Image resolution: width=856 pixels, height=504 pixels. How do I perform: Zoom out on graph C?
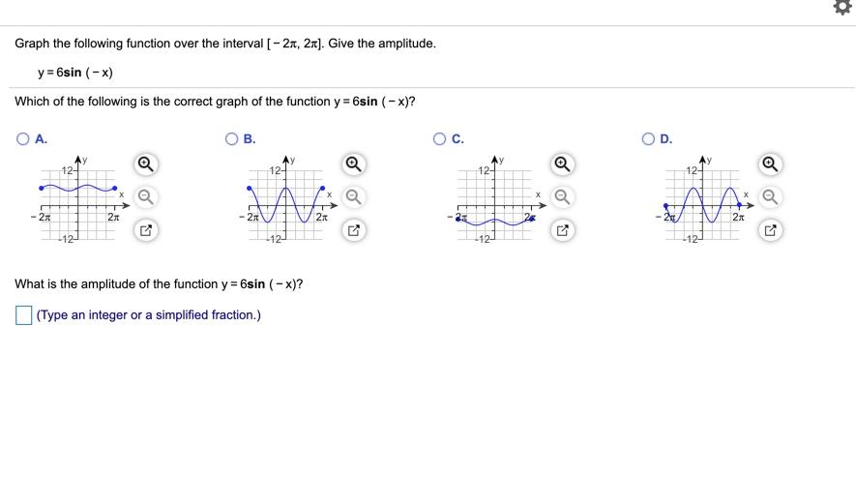tap(562, 196)
